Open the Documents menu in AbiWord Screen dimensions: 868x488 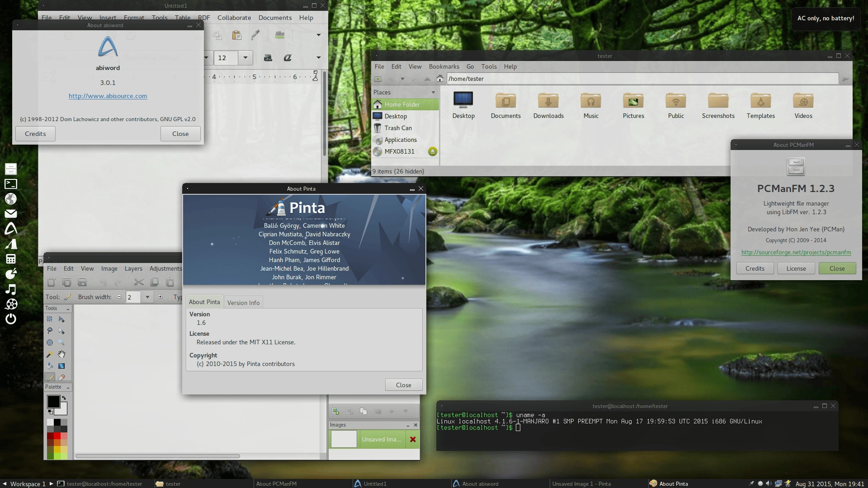click(x=275, y=18)
